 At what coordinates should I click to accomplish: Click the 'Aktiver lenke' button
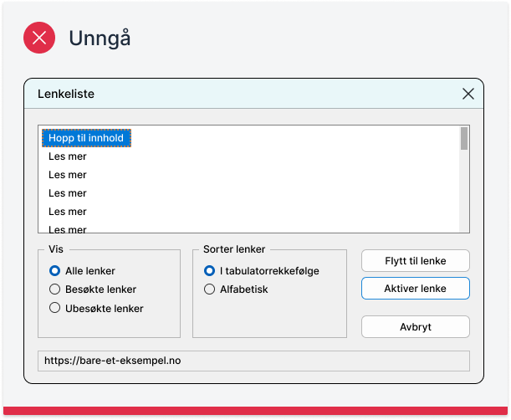[x=415, y=289]
